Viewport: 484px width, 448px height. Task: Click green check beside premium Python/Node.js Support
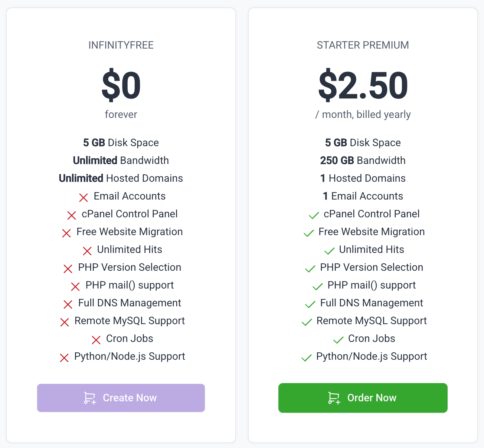306,358
